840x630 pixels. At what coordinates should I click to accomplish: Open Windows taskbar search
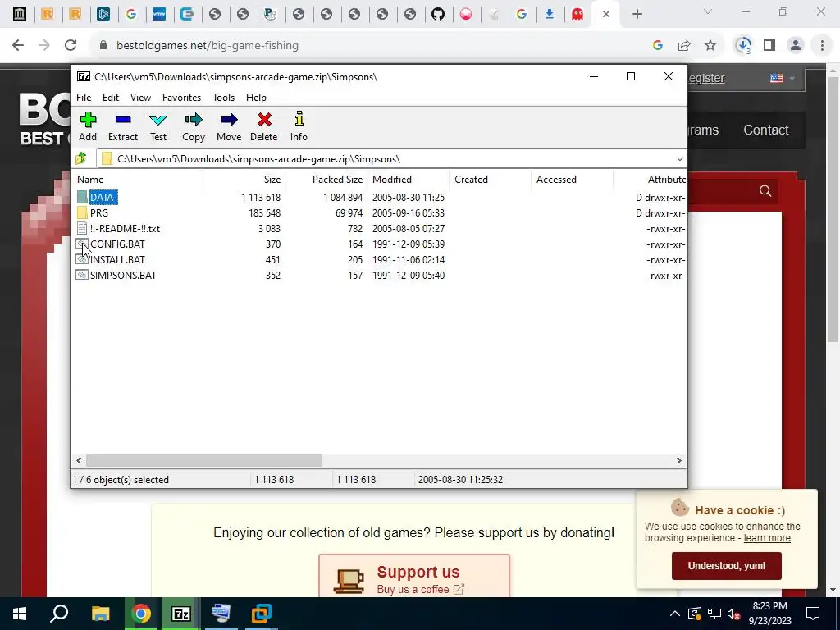[x=59, y=614]
